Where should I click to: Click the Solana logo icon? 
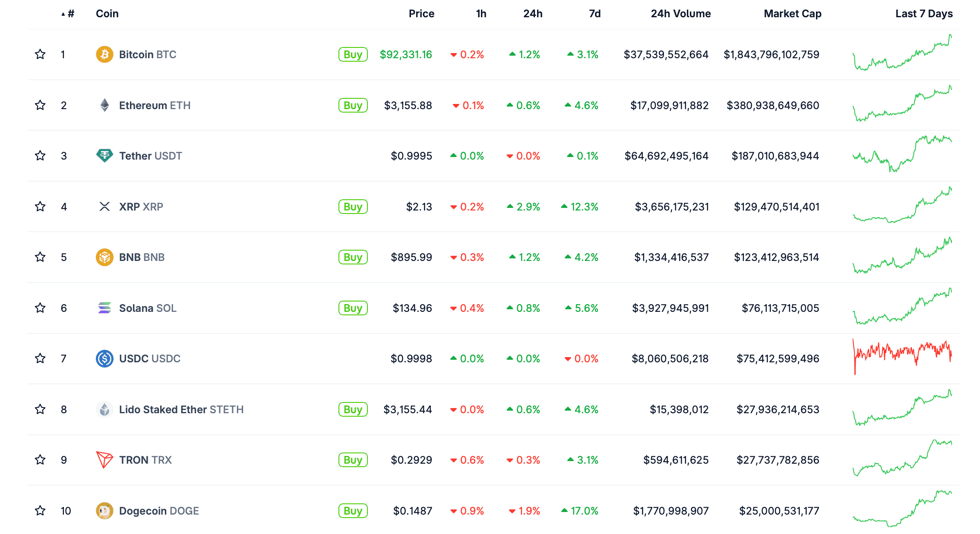104,308
